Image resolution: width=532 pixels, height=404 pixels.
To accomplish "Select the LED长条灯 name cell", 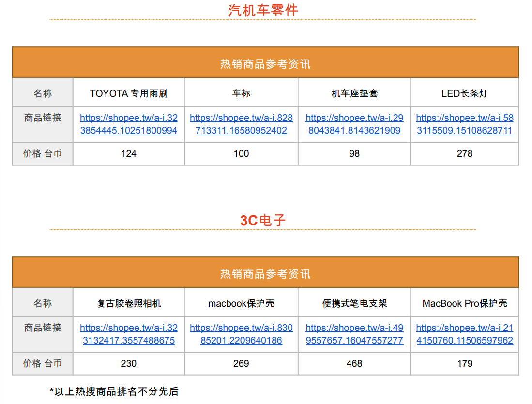I will (465, 93).
